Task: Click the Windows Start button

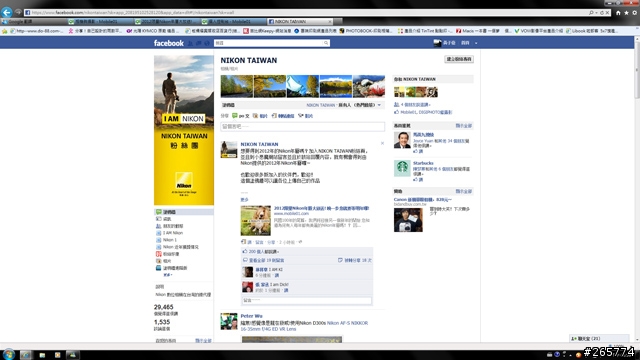Action: pyautogui.click(x=8, y=354)
